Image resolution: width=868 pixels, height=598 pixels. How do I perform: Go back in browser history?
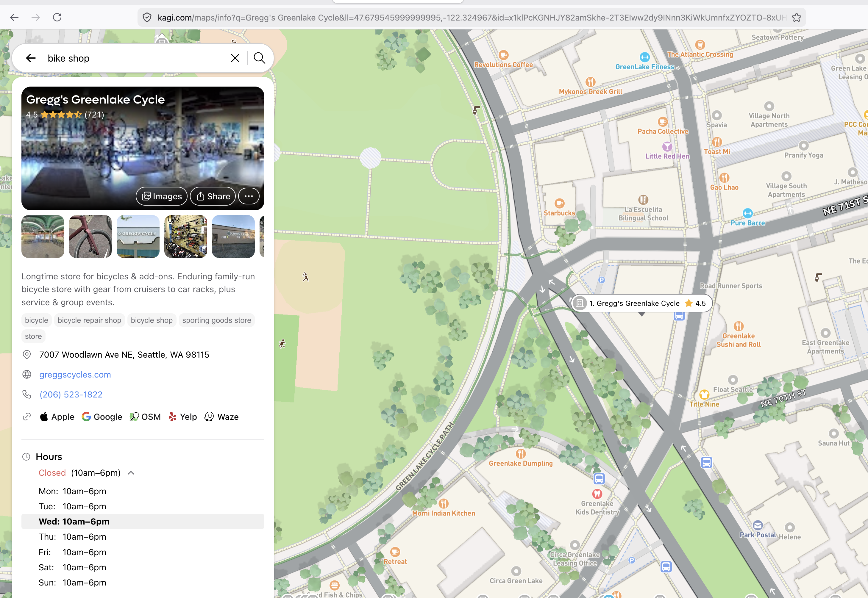[x=14, y=17]
